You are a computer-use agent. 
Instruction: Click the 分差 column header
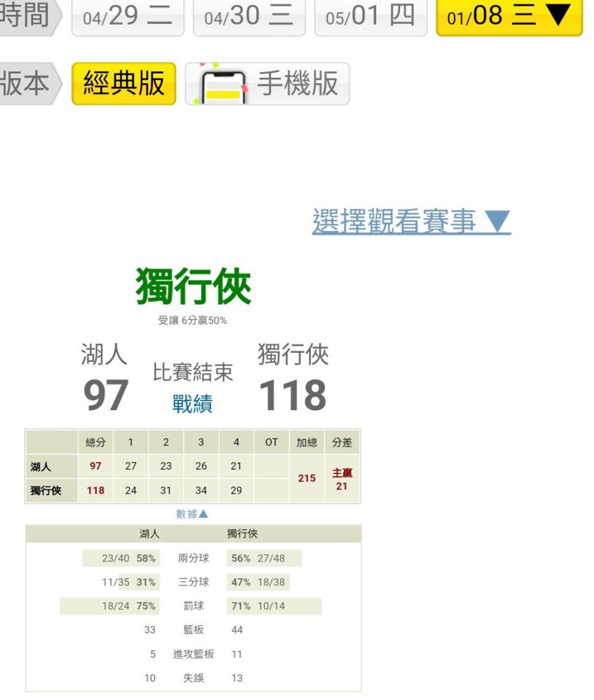342,442
